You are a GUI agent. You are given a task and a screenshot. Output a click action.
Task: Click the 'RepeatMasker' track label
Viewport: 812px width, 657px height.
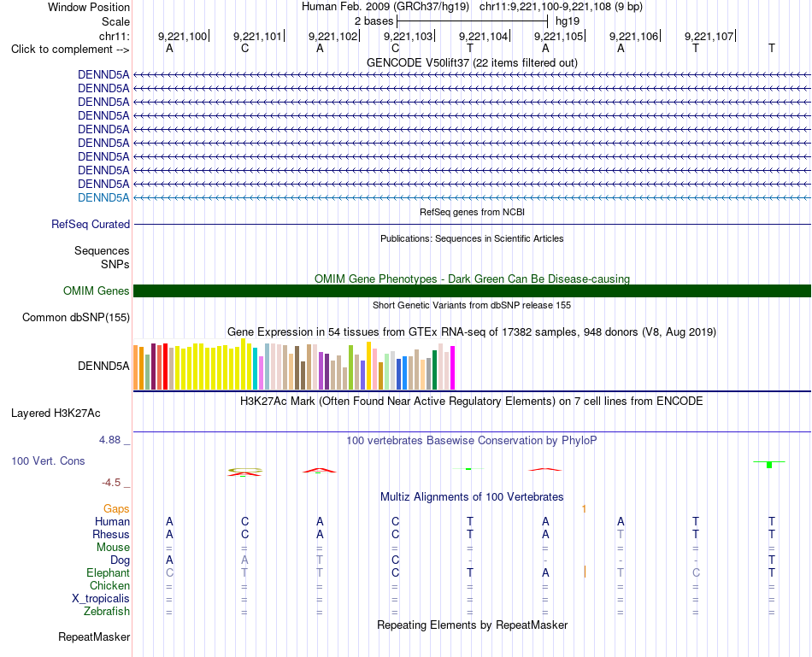(94, 636)
